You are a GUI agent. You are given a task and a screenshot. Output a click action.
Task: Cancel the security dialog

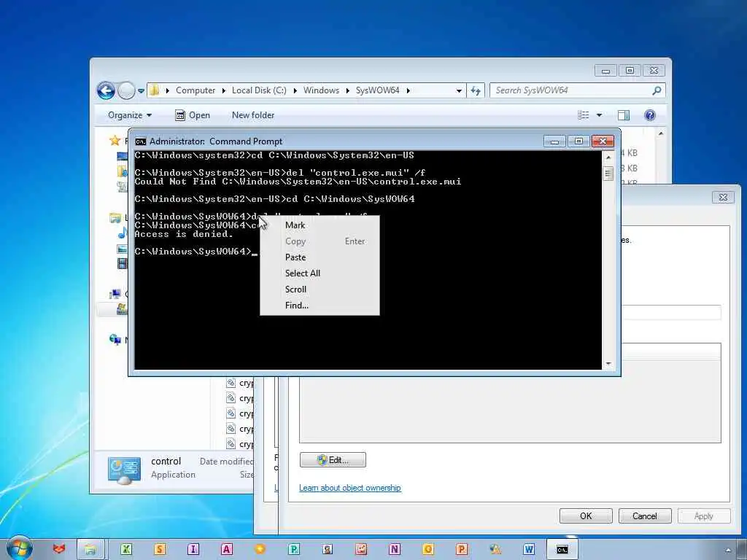(x=645, y=516)
